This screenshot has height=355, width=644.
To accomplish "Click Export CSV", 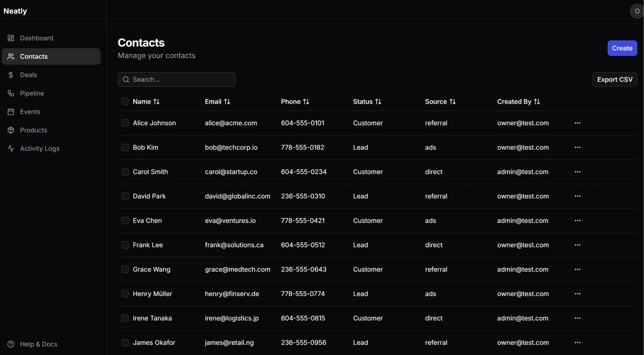I will coord(615,79).
